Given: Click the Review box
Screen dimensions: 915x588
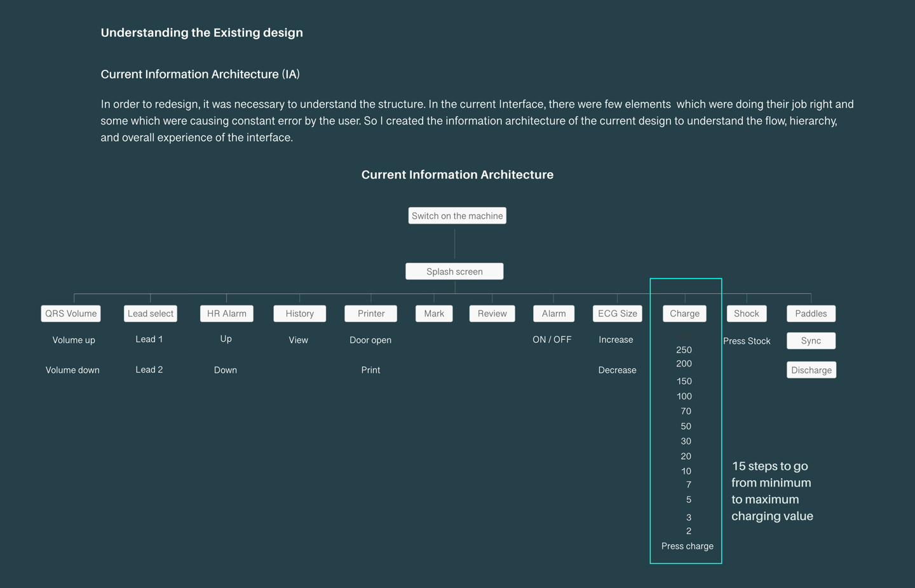Looking at the screenshot, I should (x=492, y=314).
